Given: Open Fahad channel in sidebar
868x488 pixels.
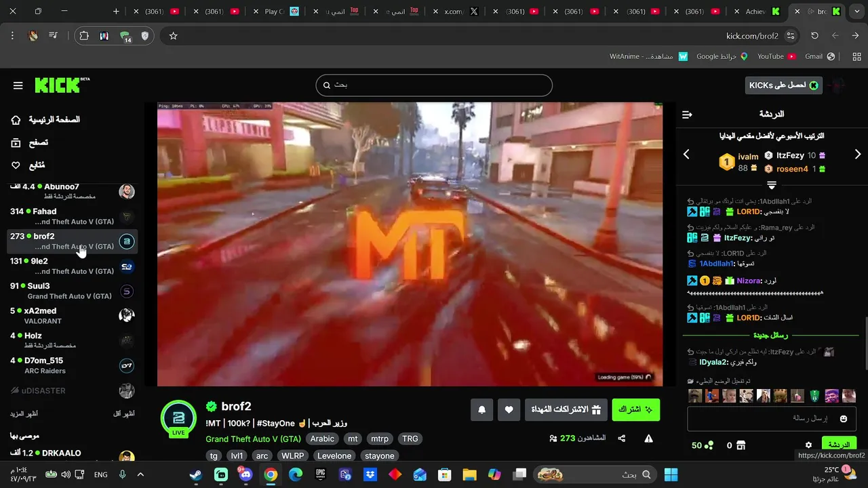Looking at the screenshot, I should pos(71,216).
